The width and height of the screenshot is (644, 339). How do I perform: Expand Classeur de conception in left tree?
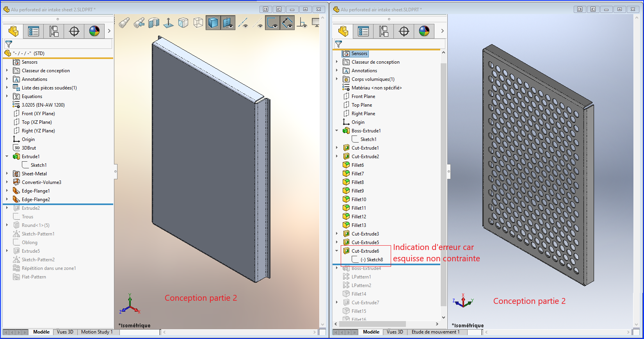(x=7, y=71)
